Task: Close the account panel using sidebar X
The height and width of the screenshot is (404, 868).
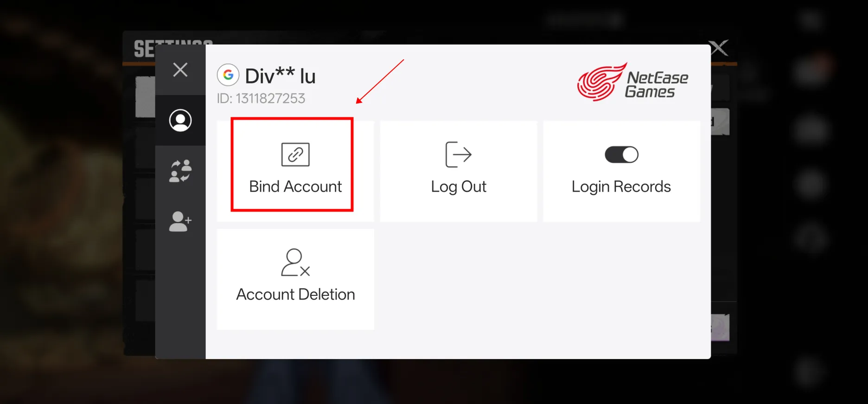Action: [180, 70]
